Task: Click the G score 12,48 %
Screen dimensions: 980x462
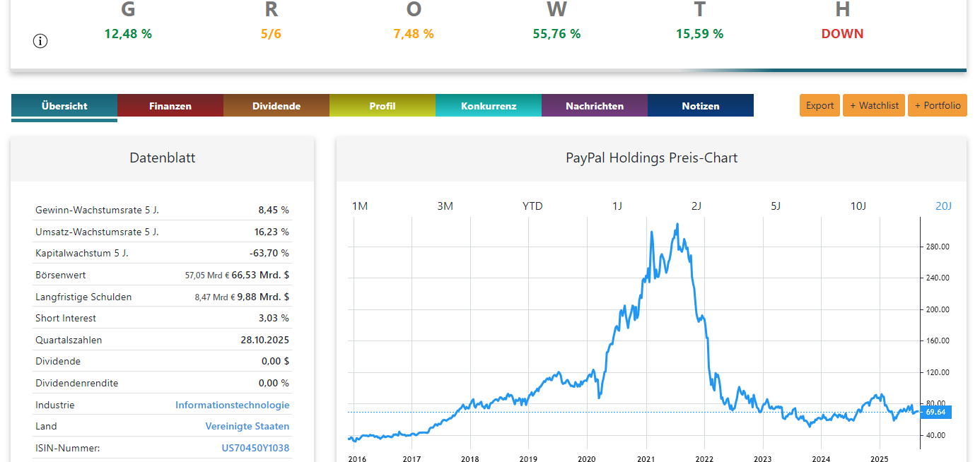Action: point(128,34)
